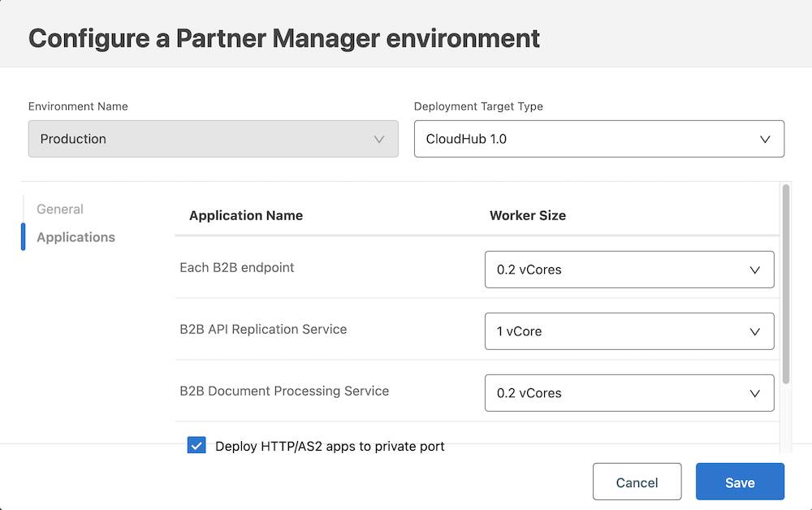812x510 pixels.
Task: Click the 'Deploy HTTP/AS2 apps to private port' label
Action: click(330, 447)
